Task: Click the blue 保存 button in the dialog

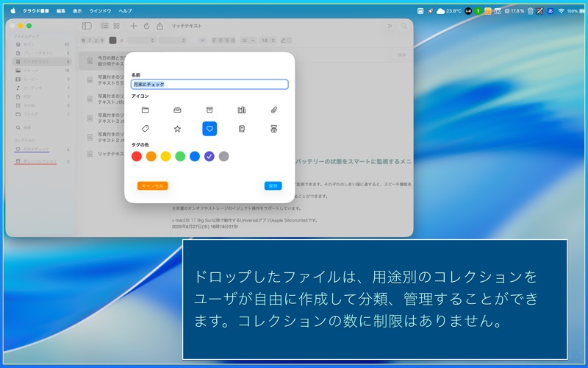Action: (x=273, y=186)
